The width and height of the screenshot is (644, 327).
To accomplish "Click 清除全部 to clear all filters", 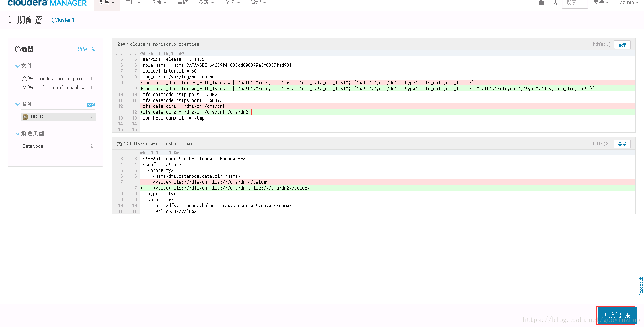I will coord(87,49).
